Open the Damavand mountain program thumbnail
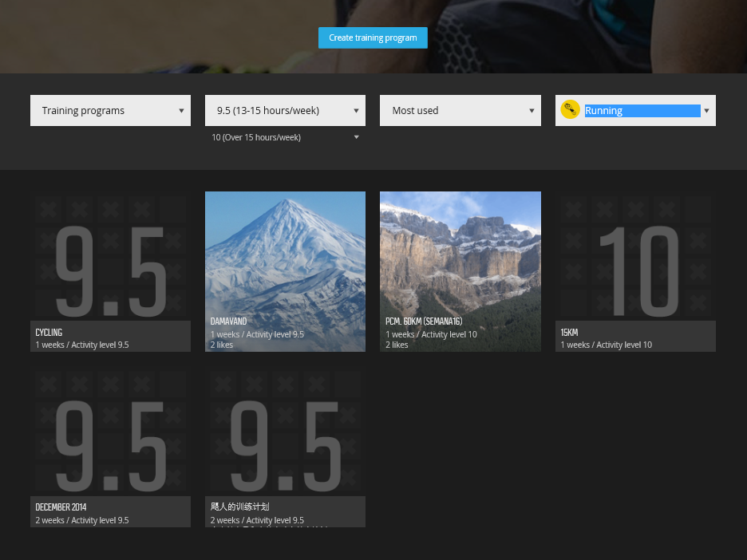Viewport: 747px width, 560px height. 286,271
